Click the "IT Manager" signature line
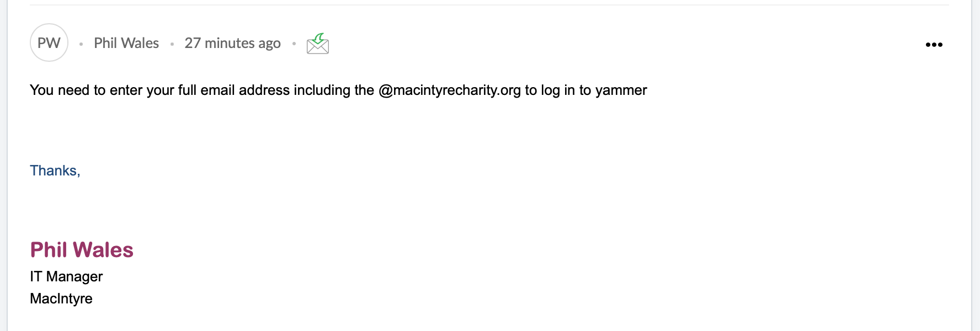Viewport: 980px width, 331px height. point(66,276)
